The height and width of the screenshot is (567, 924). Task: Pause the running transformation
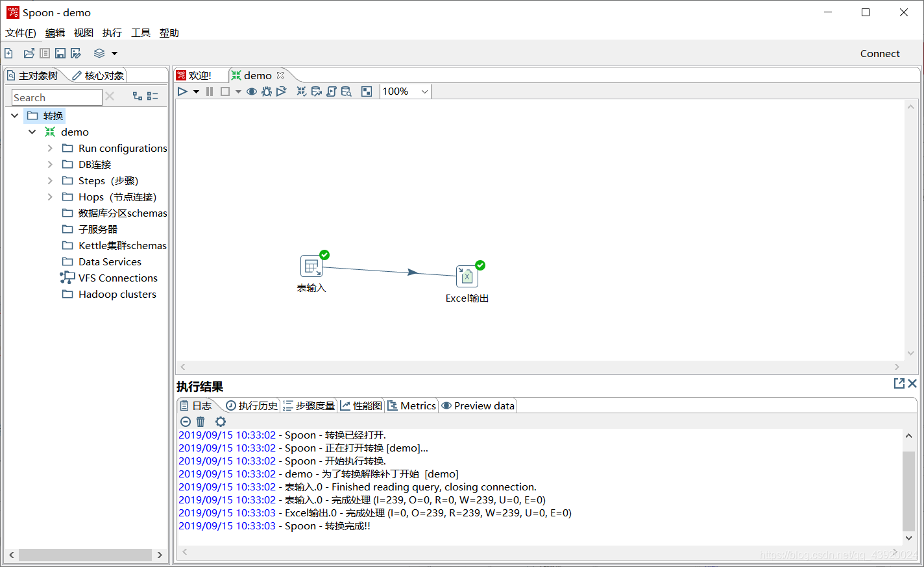coord(210,91)
